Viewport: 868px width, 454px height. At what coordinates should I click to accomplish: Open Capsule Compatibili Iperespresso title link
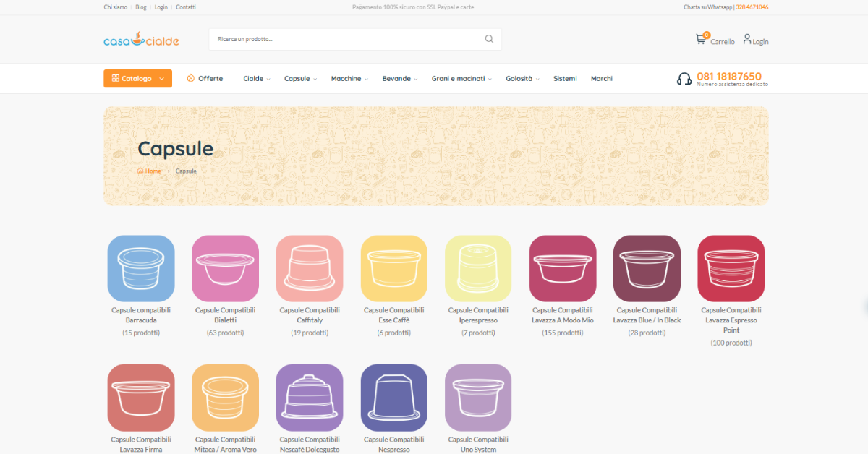pos(478,315)
